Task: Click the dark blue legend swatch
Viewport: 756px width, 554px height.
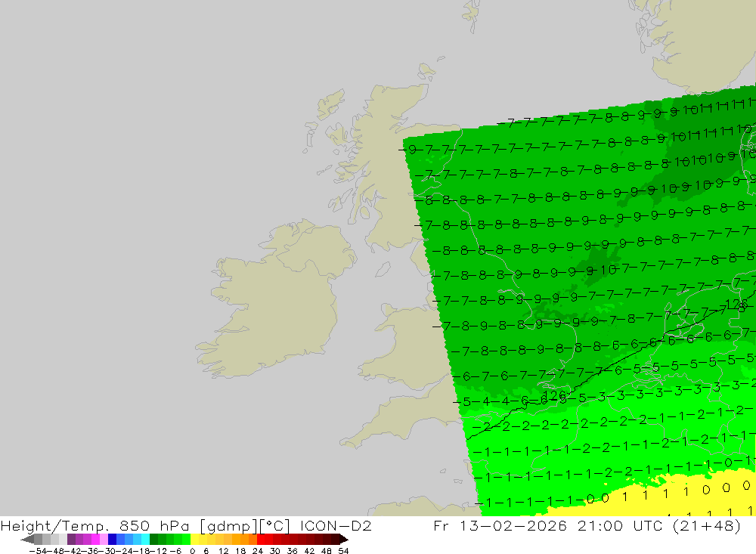Action: tap(112, 539)
